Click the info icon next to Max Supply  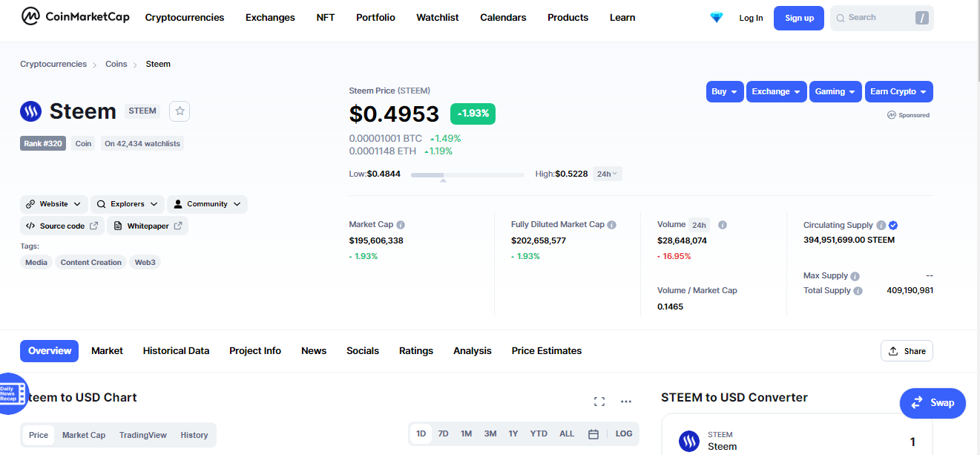pyautogui.click(x=855, y=276)
